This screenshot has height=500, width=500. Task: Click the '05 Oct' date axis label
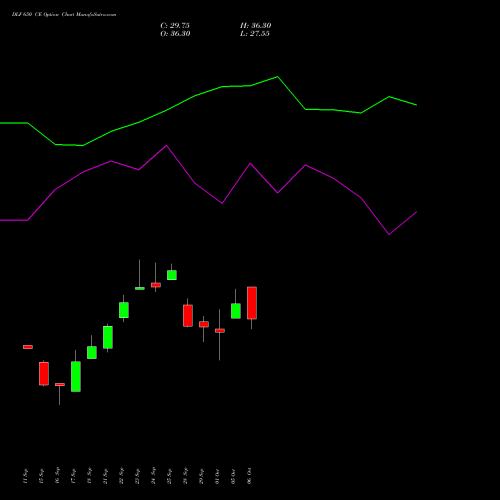tap(233, 476)
